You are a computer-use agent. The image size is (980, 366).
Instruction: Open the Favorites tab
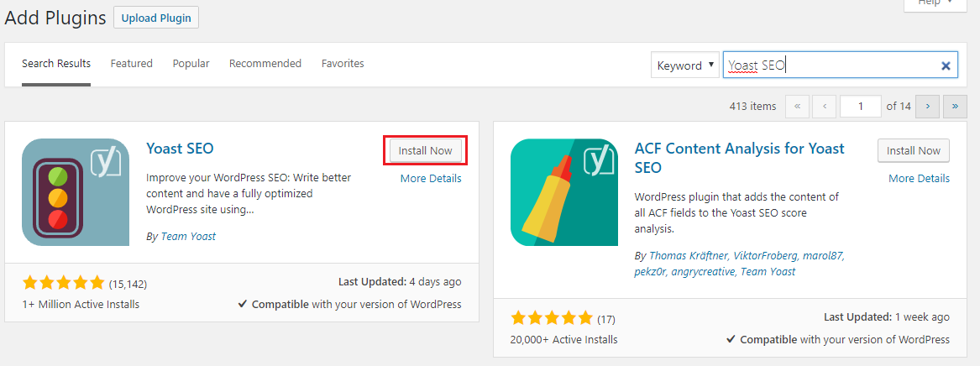[x=343, y=64]
